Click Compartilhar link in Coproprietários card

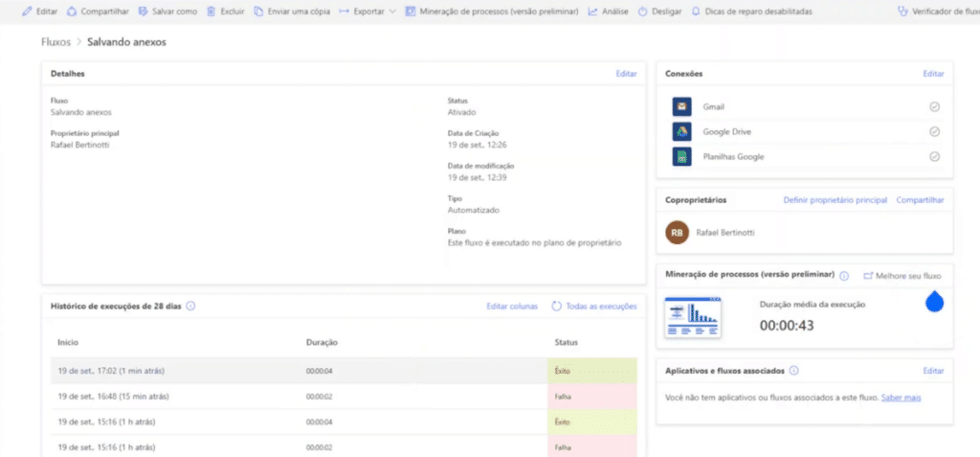920,199
